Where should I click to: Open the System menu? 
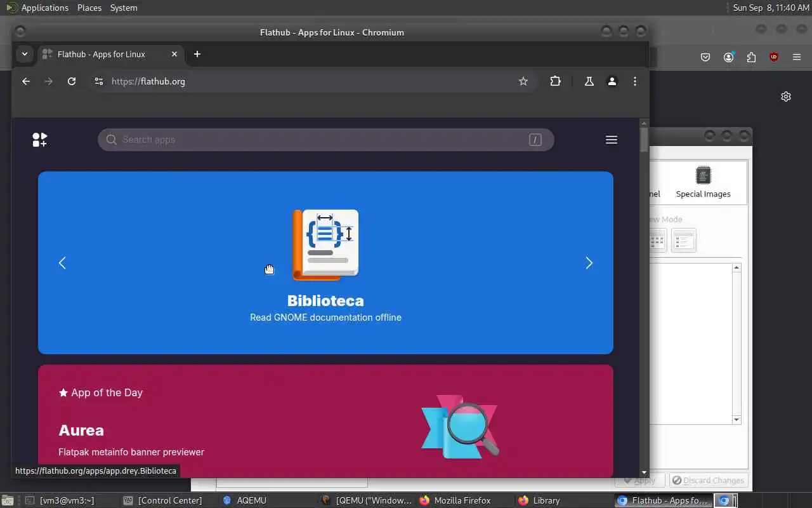tap(124, 8)
